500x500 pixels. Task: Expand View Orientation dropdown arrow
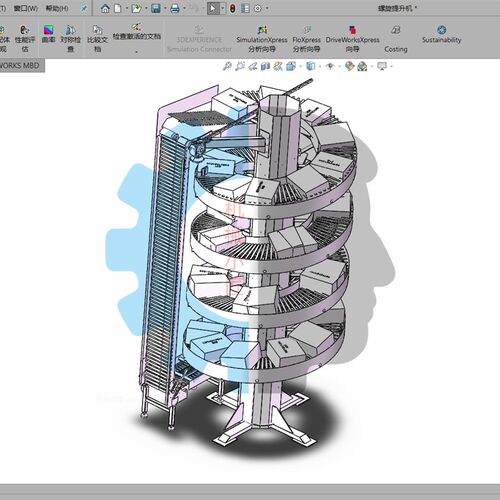300,67
